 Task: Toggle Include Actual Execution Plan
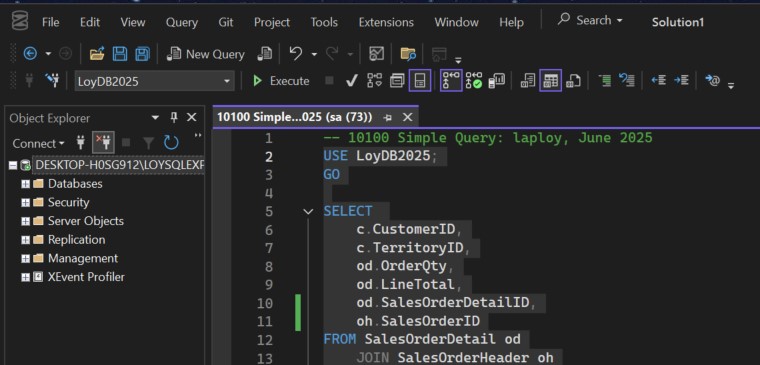coord(451,80)
